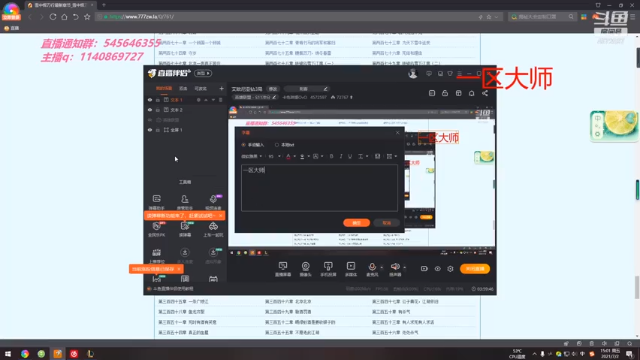Reload the page in the browser toolbar
Screen dimensions: 640x360
(53, 17)
